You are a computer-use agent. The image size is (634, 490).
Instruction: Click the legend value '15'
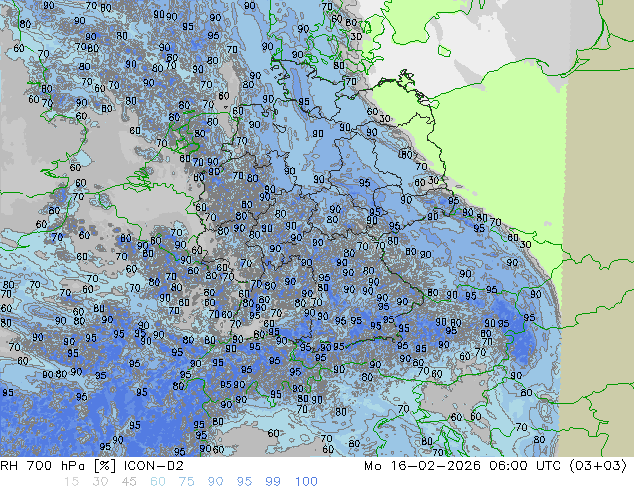pyautogui.click(x=71, y=482)
